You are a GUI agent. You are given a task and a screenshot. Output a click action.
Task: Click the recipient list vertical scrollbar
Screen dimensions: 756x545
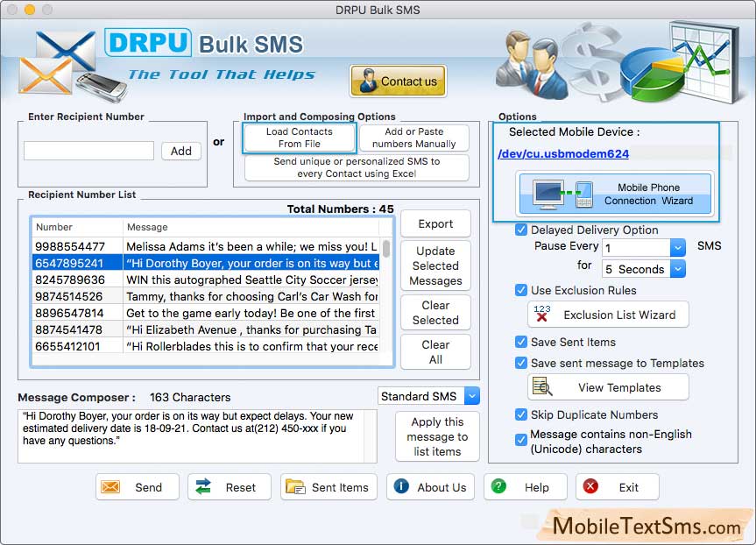pos(386,249)
